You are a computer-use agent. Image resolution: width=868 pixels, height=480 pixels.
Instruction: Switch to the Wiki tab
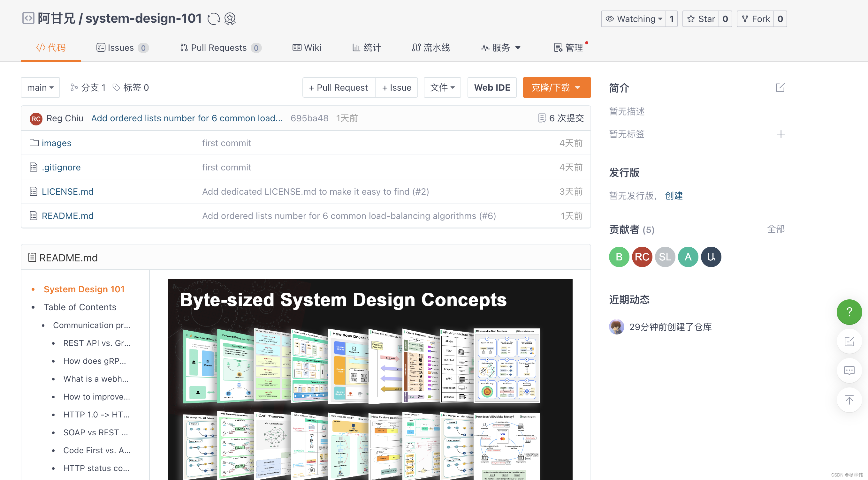[x=306, y=48]
